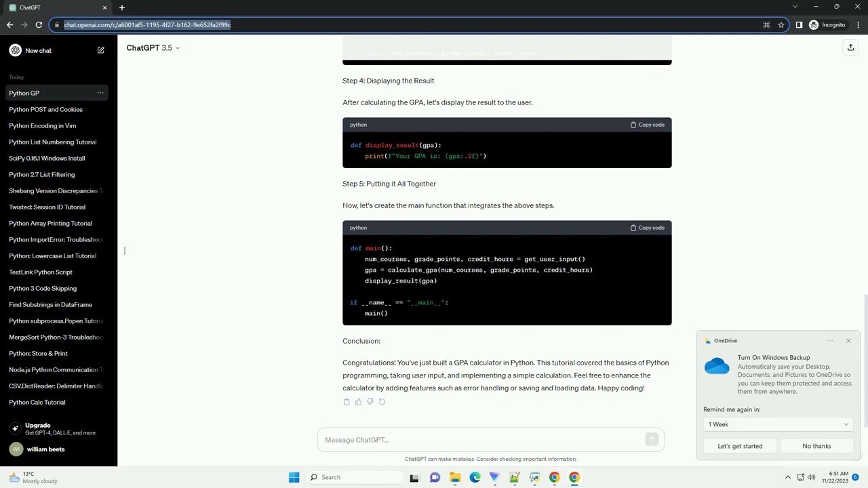Open the Chrome three-dot menu
868x488 pixels.
858,25
